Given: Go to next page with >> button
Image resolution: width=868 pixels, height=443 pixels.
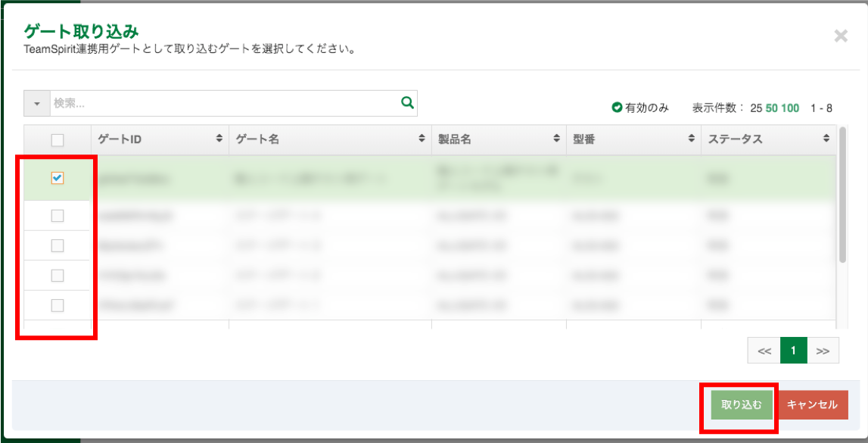Looking at the screenshot, I should [x=823, y=351].
